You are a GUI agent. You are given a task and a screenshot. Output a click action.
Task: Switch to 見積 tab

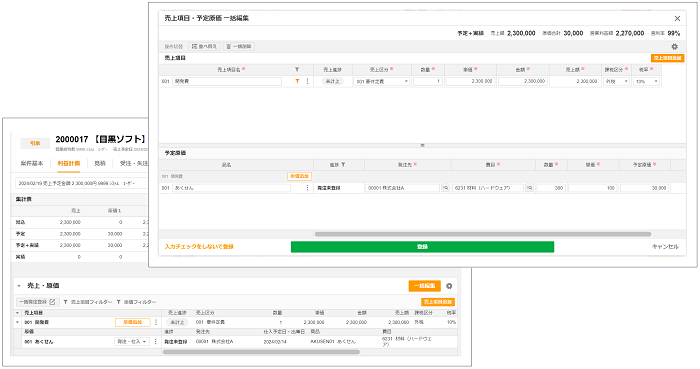pos(100,163)
